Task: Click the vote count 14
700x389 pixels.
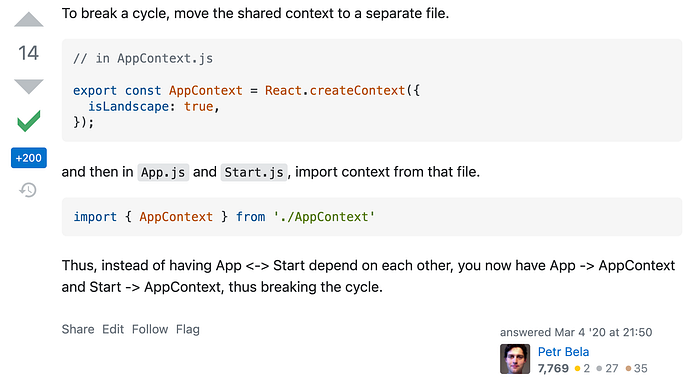Action: (29, 53)
